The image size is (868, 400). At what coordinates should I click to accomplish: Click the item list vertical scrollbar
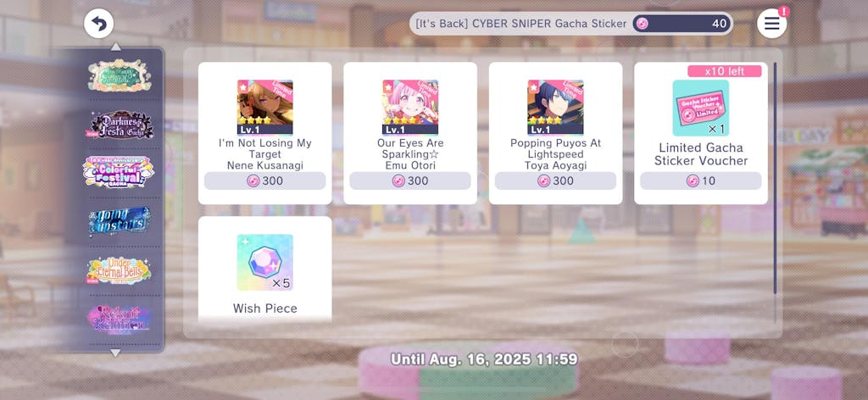pyautogui.click(x=775, y=178)
